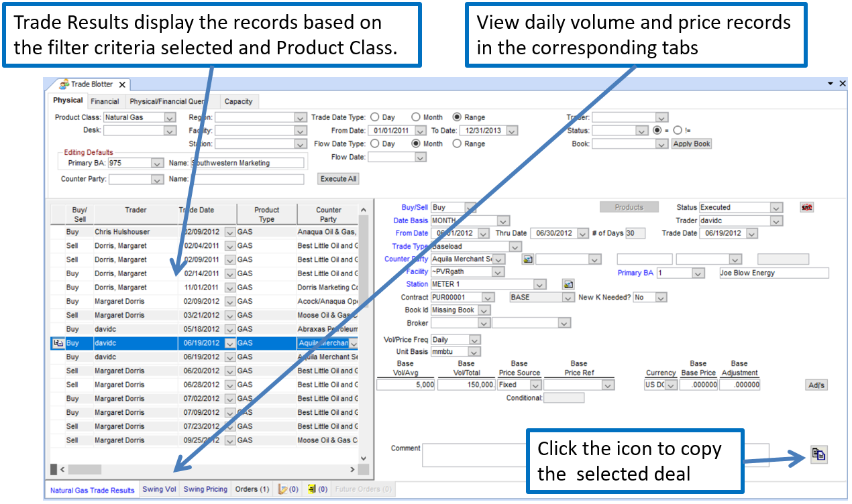Viewport: 852px width, 504px height.
Task: Click the Trade Blotter tab icon
Action: (x=64, y=84)
